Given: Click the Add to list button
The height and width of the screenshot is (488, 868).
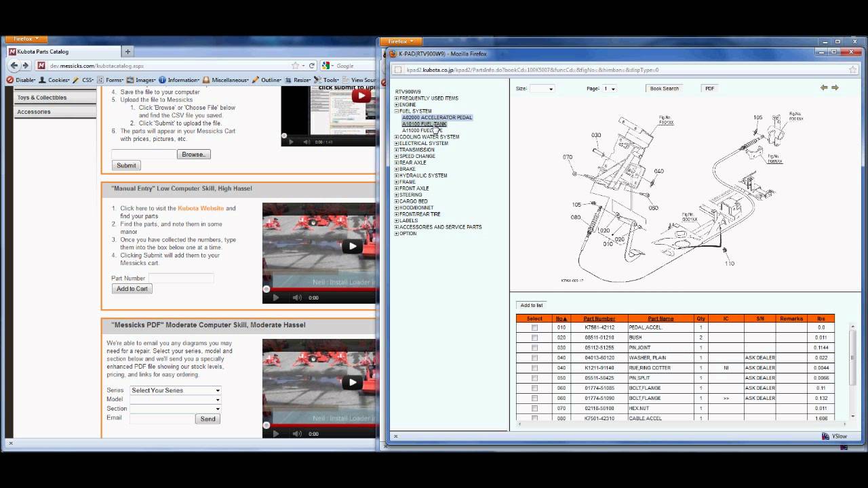Looking at the screenshot, I should [x=532, y=305].
